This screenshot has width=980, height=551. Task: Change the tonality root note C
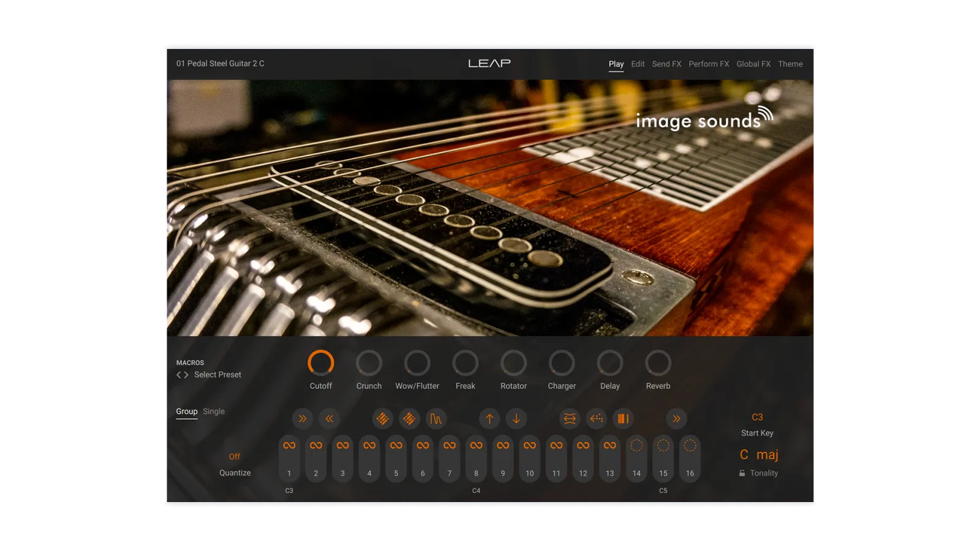tap(744, 455)
